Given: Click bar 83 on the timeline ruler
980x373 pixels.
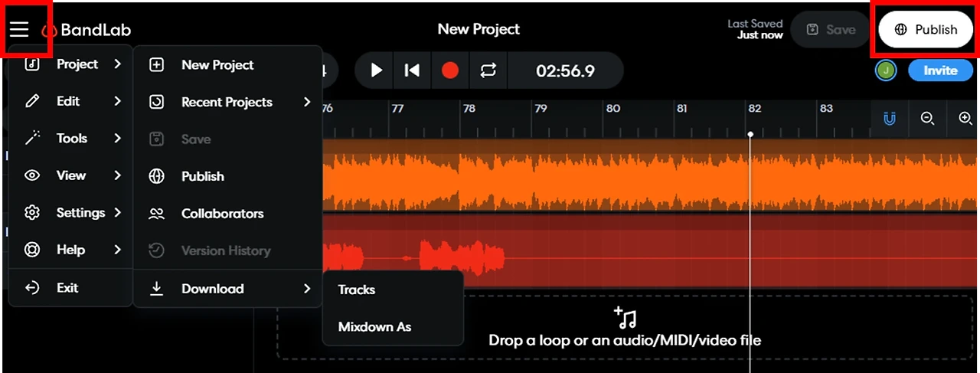Looking at the screenshot, I should (x=826, y=109).
